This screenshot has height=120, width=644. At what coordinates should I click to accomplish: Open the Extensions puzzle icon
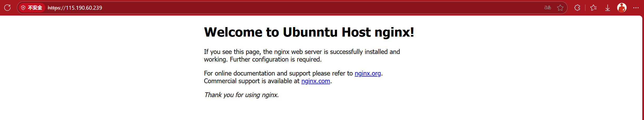577,8
